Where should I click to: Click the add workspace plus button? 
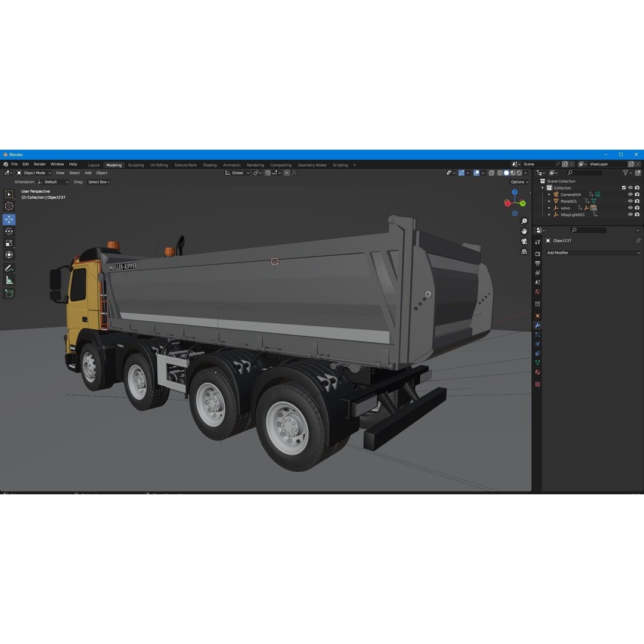pos(354,165)
